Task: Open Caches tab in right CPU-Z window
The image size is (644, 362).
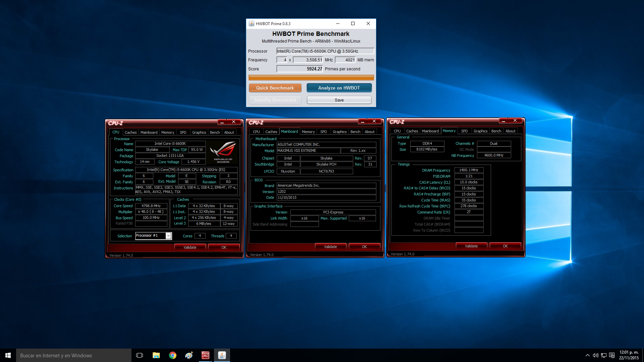Action: pos(412,131)
